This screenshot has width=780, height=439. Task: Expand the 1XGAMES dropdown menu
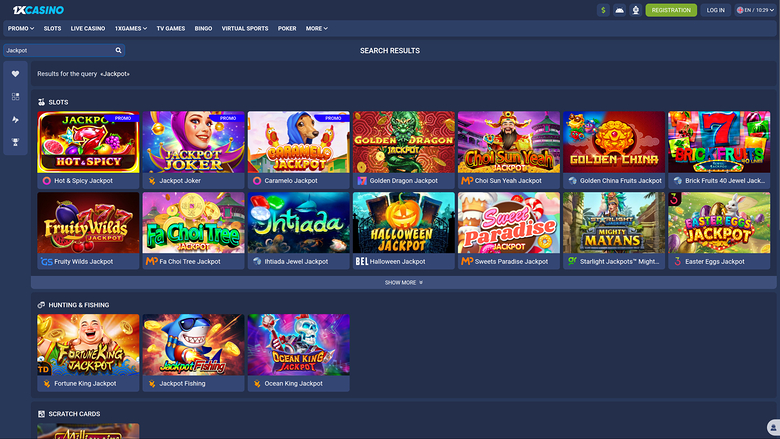pyautogui.click(x=131, y=29)
